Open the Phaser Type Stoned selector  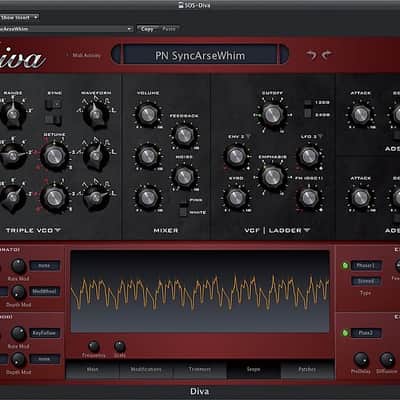pos(366,281)
